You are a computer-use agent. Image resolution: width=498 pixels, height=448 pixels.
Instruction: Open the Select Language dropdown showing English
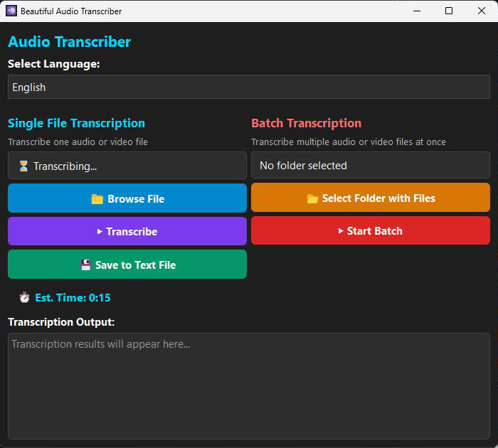tap(249, 87)
